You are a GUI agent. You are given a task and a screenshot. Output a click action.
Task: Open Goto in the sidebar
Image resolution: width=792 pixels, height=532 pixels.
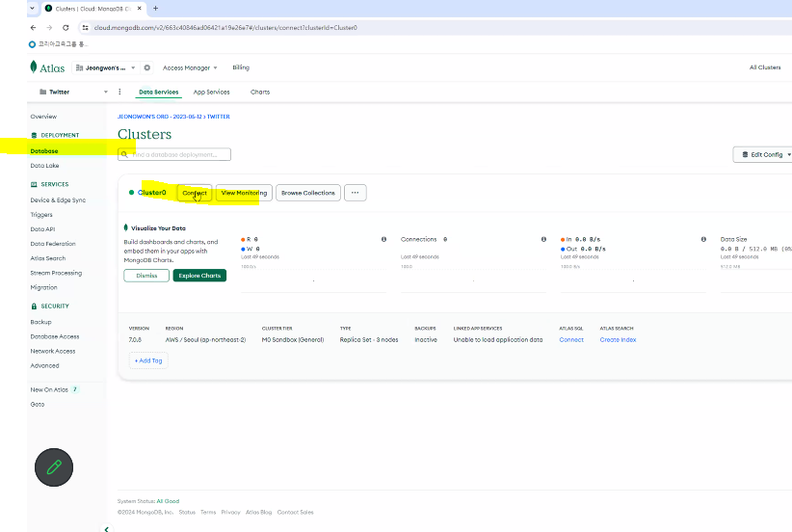[38, 404]
